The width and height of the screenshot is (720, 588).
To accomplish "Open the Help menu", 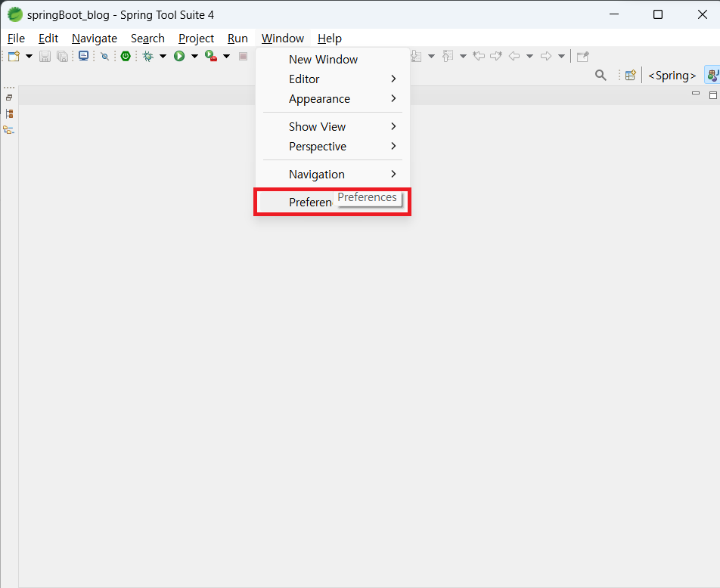I will (x=329, y=38).
